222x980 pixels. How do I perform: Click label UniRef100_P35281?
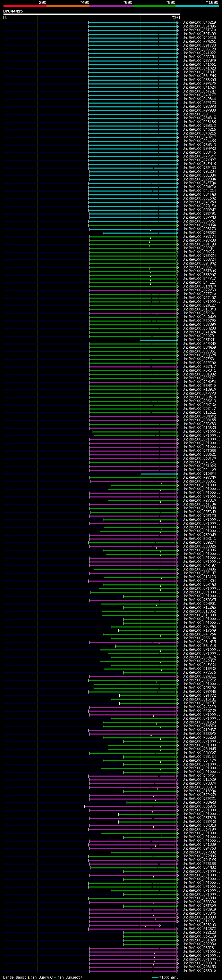point(199,948)
